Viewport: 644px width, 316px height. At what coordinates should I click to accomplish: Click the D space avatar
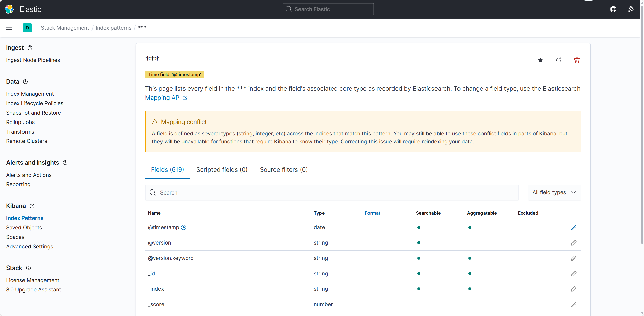[27, 28]
